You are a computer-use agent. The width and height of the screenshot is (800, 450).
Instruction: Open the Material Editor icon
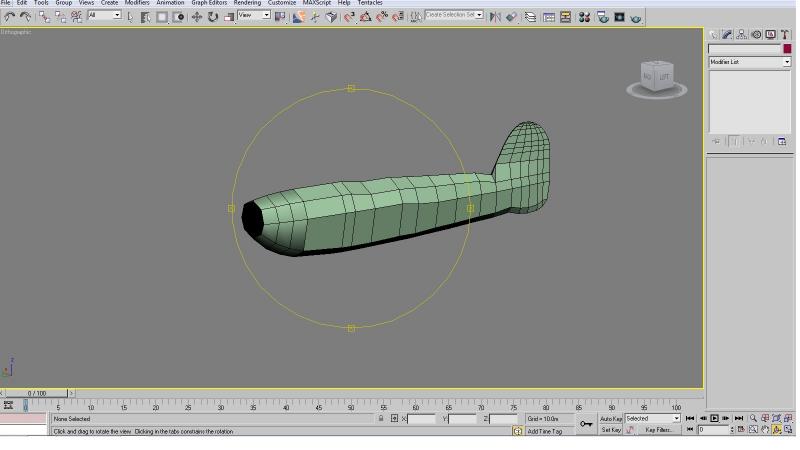click(584, 17)
